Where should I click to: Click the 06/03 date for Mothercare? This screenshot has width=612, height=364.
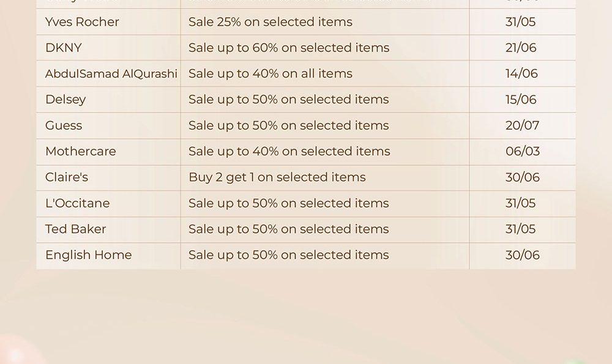(523, 151)
